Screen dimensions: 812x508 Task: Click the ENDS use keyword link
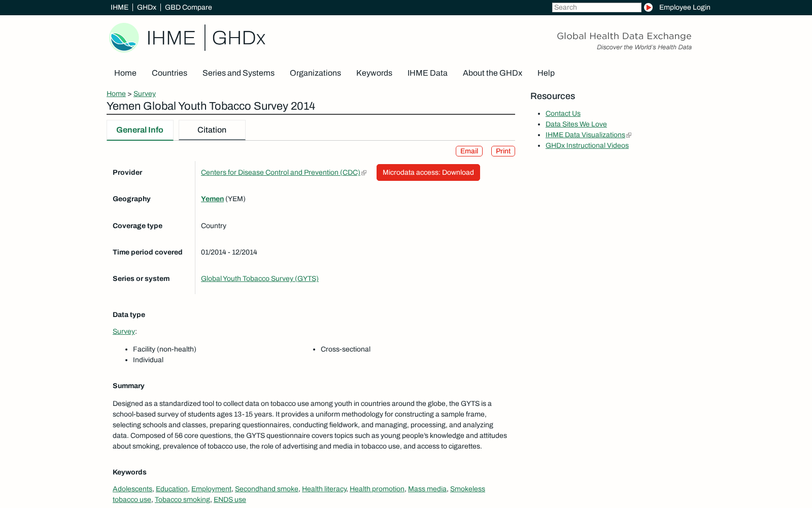tap(230, 499)
